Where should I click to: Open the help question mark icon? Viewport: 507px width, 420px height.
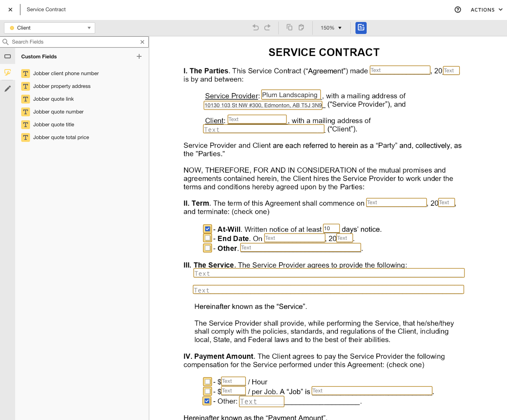[458, 10]
